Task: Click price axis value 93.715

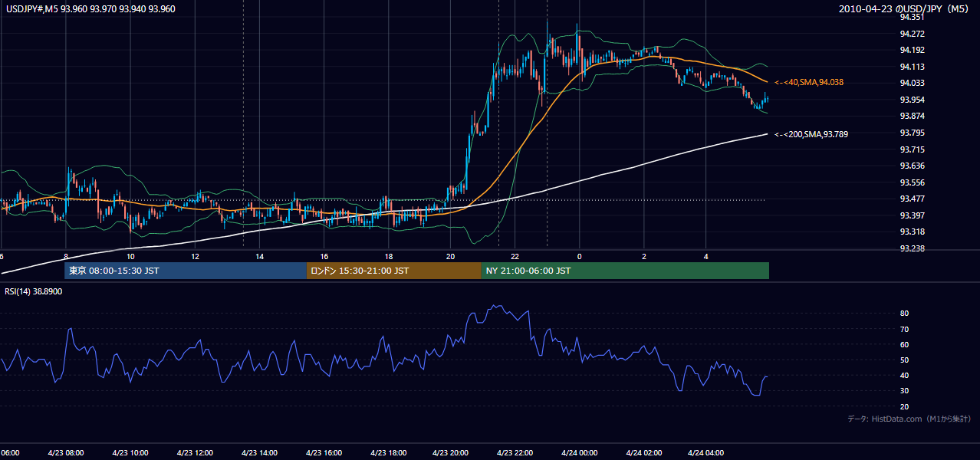Action: pyautogui.click(x=911, y=149)
